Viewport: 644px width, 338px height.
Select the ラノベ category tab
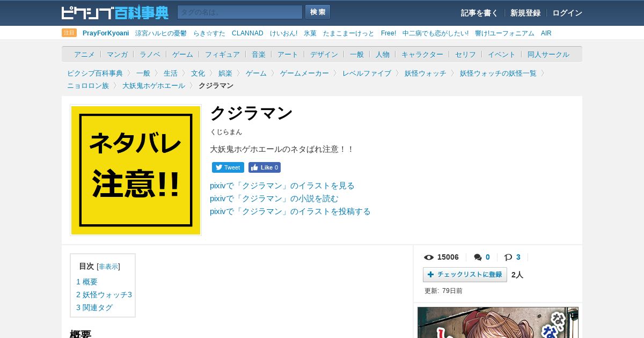150,54
